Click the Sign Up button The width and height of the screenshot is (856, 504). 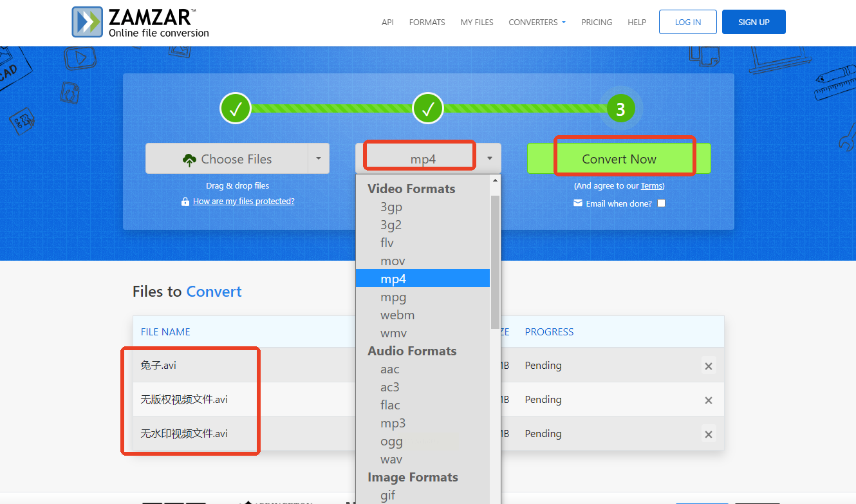(x=754, y=22)
